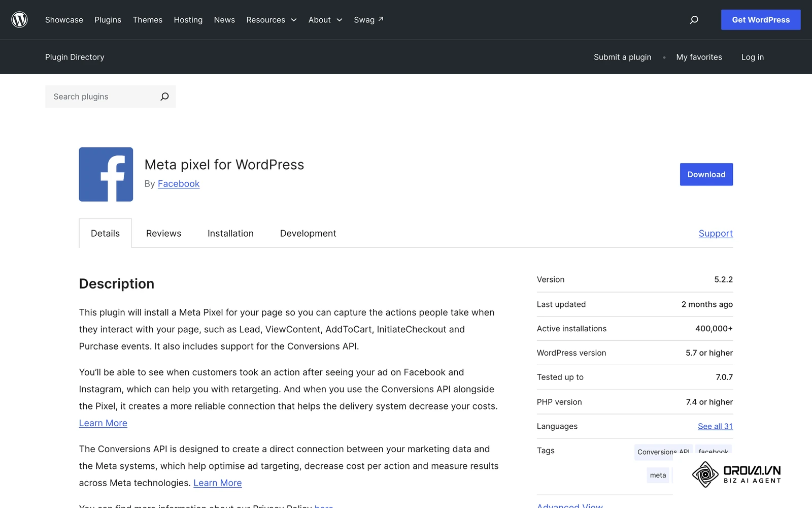Open the Installation tab

230,233
